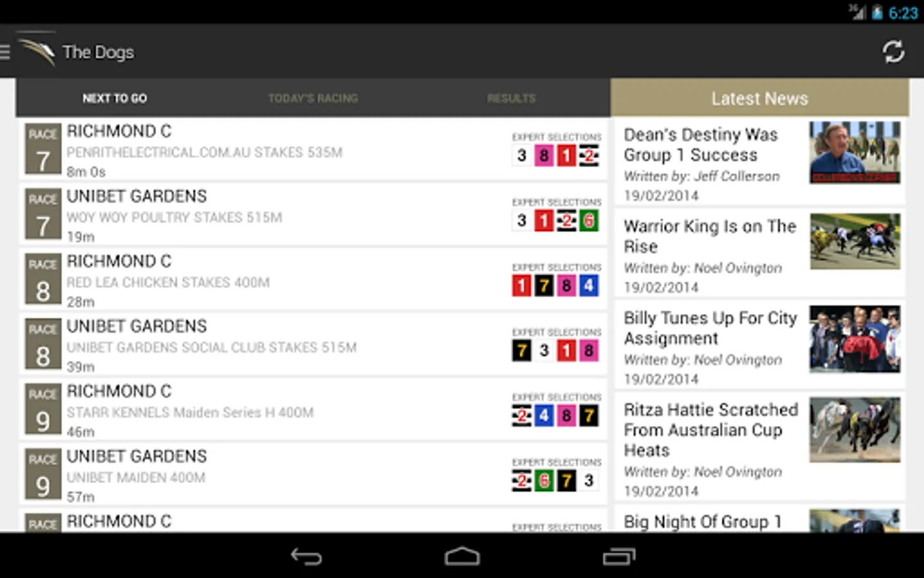The image size is (924, 578).
Task: Open Unibet Gardens Woy Woy Poultry Stakes
Action: (x=313, y=215)
